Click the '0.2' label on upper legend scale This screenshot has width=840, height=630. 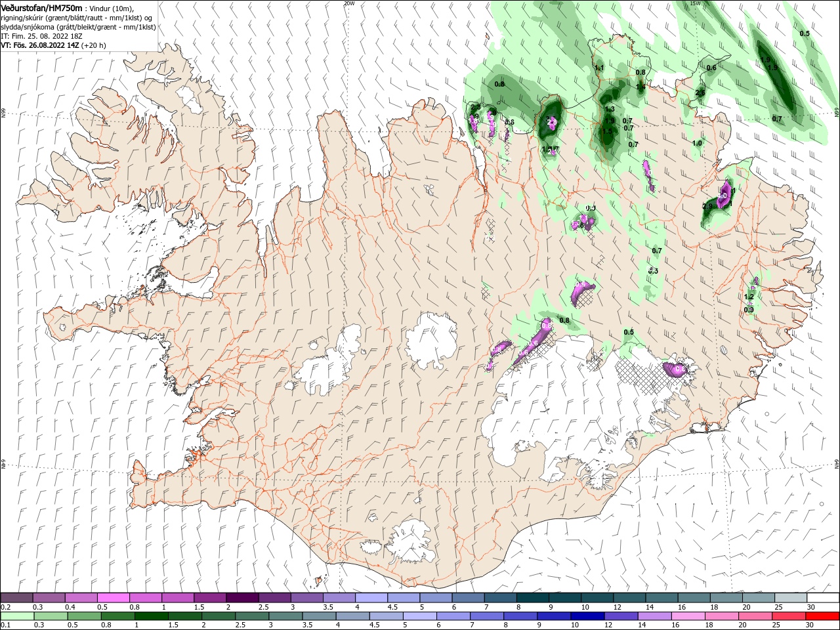6,607
